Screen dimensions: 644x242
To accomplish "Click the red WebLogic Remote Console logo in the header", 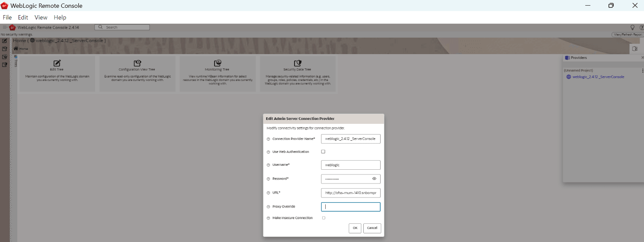I will tap(12, 27).
